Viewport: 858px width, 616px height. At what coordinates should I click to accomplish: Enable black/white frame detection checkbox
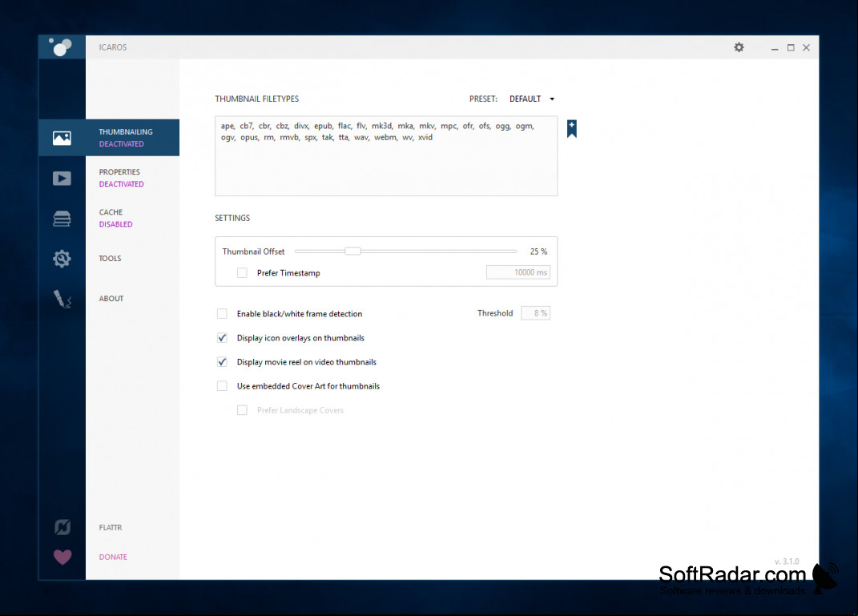click(222, 313)
